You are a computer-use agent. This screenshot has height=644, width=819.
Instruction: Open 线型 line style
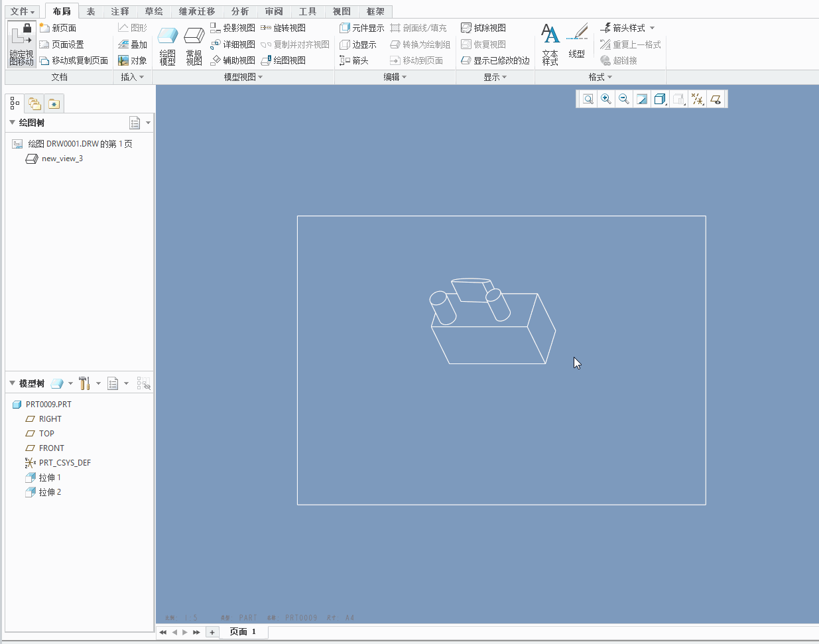(577, 41)
